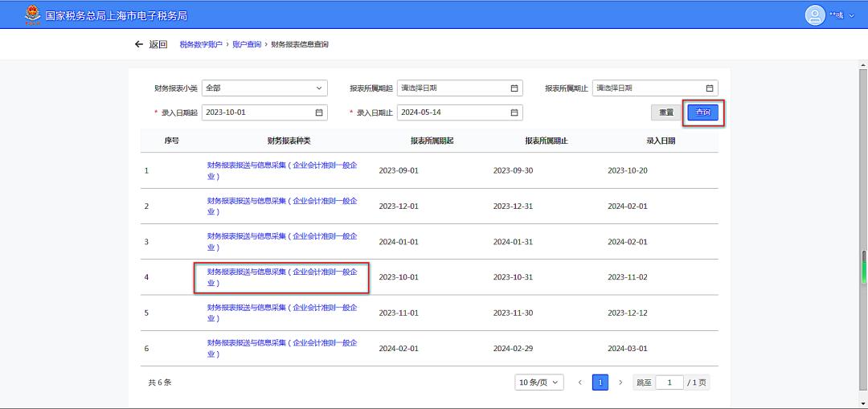
Task: Click the user avatar icon
Action: pos(815,15)
